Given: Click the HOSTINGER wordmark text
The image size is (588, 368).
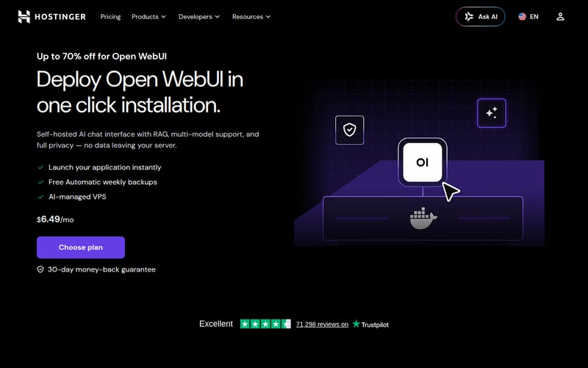Looking at the screenshot, I should [60, 17].
